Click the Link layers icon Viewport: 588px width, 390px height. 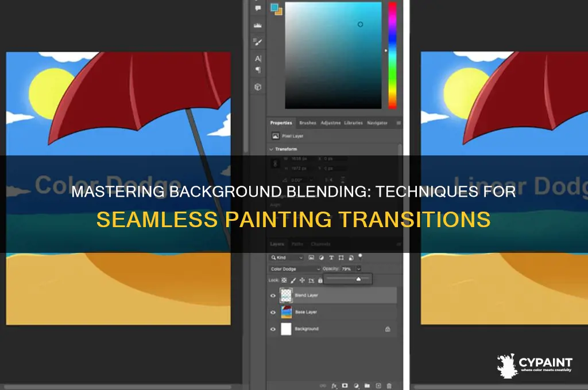[x=323, y=385]
